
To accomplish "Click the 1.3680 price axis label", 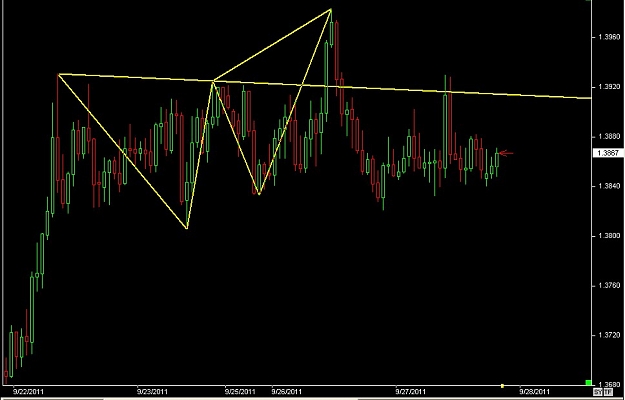I will (x=608, y=385).
